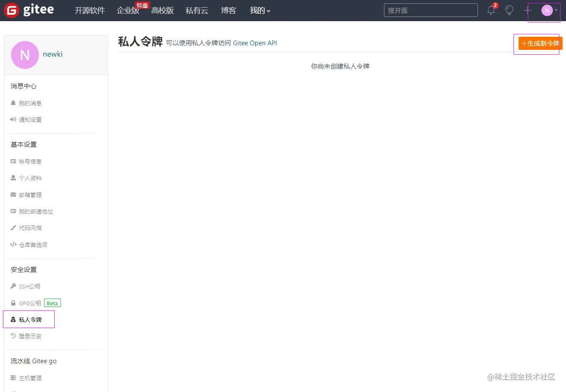Open the user avatar menu in header
566x392 pixels.
pos(549,10)
